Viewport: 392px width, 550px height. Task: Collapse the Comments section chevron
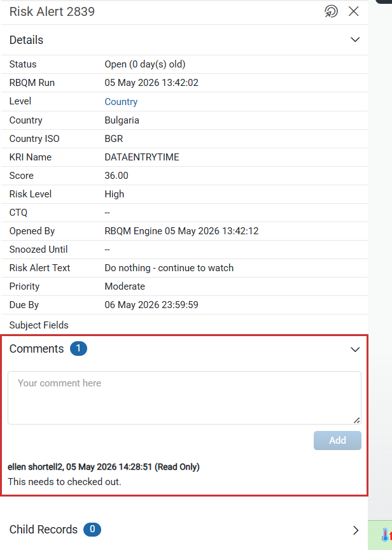355,349
